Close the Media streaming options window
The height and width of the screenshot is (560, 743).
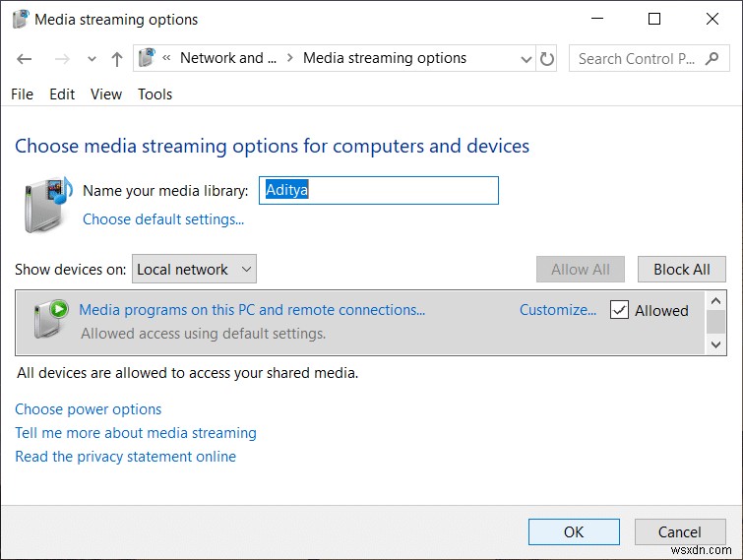712,19
